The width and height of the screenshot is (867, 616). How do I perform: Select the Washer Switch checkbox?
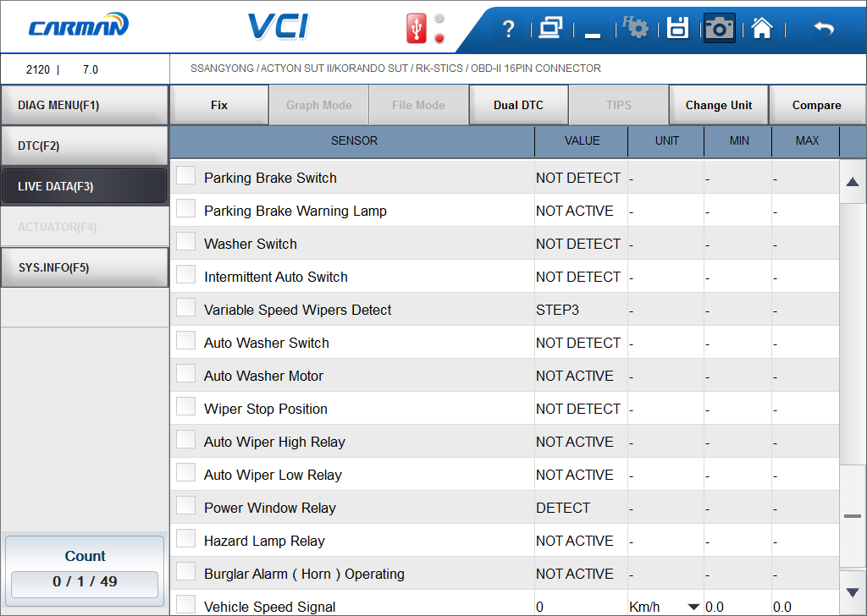click(x=185, y=241)
